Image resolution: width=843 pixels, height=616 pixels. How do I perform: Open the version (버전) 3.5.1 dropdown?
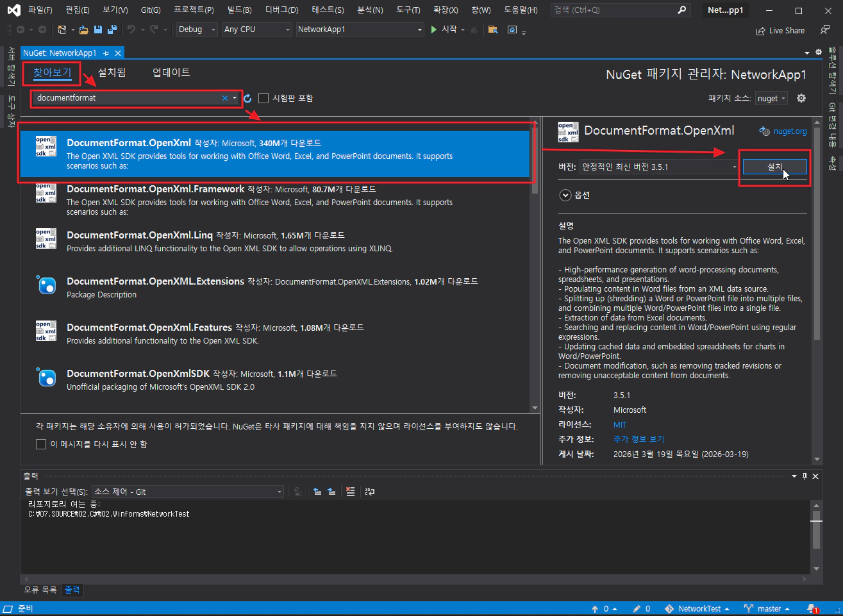[x=659, y=167]
